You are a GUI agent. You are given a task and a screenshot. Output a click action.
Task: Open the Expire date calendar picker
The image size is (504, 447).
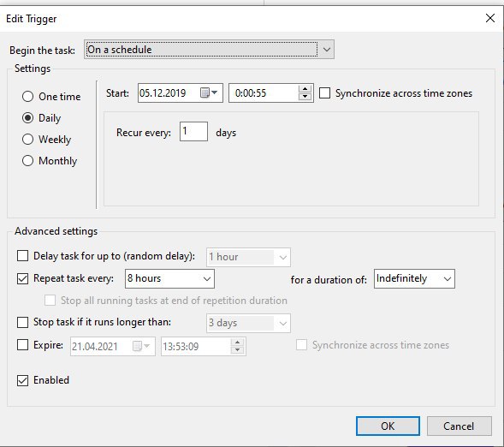click(141, 346)
